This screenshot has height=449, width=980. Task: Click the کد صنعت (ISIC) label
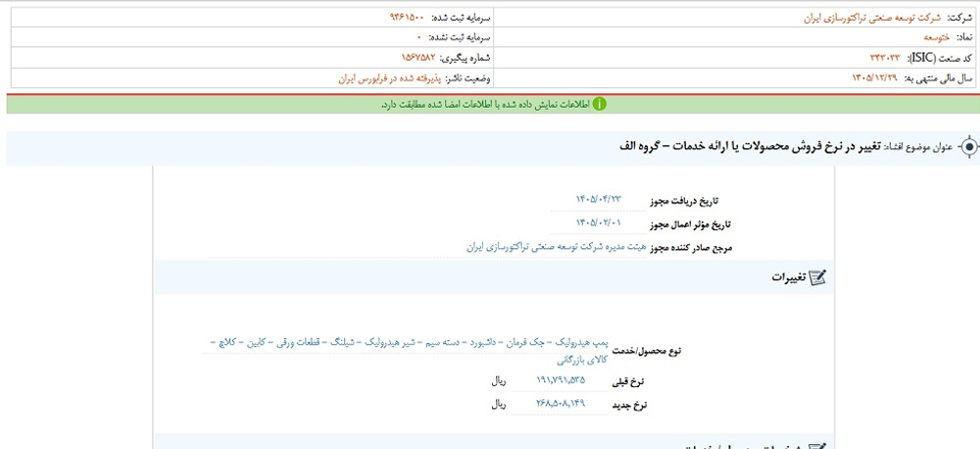coord(941,58)
